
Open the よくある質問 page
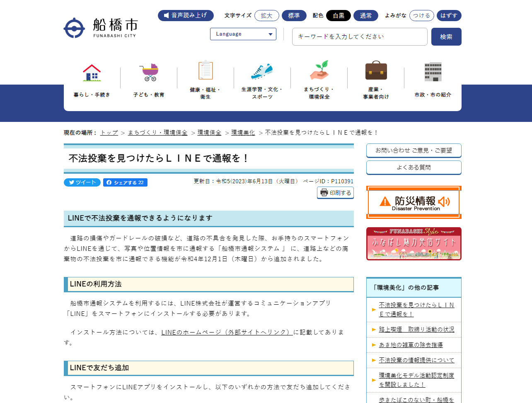pos(414,168)
